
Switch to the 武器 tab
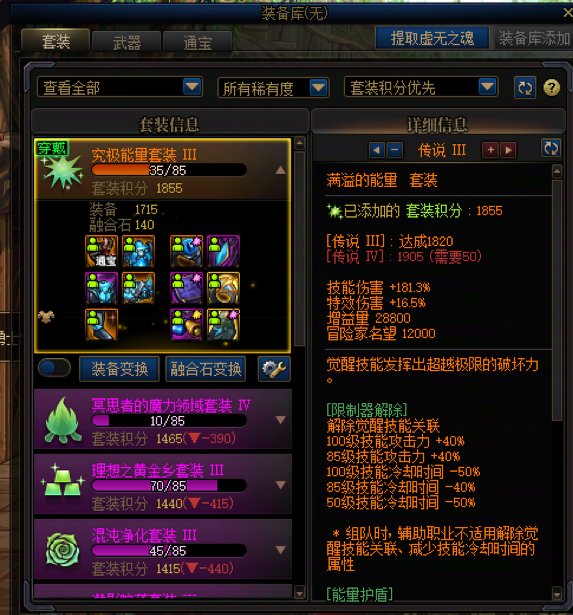pyautogui.click(x=126, y=42)
